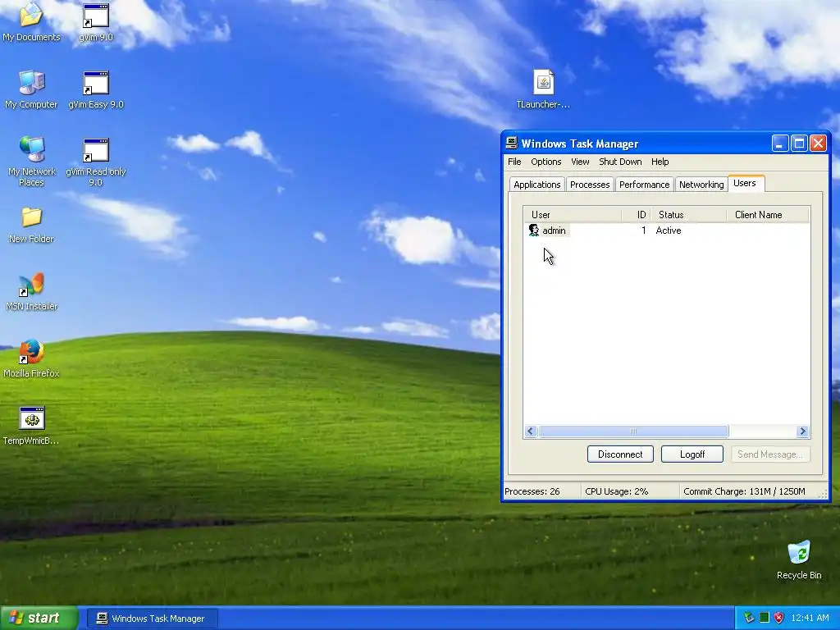Open the Help menu in Task Manager
This screenshot has width=840, height=630.
[x=660, y=162]
